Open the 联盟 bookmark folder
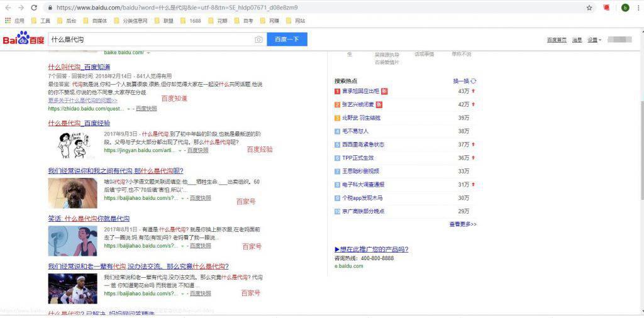 coord(164,21)
